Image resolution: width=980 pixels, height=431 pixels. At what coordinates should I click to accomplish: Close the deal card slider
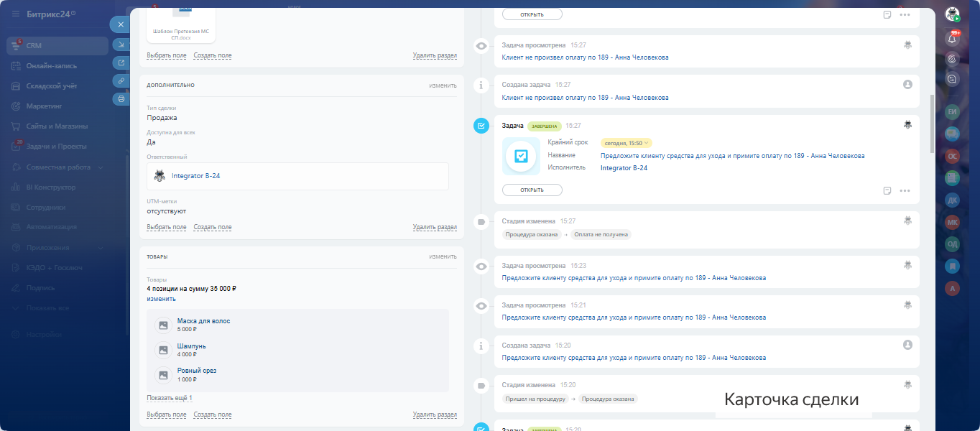[121, 24]
